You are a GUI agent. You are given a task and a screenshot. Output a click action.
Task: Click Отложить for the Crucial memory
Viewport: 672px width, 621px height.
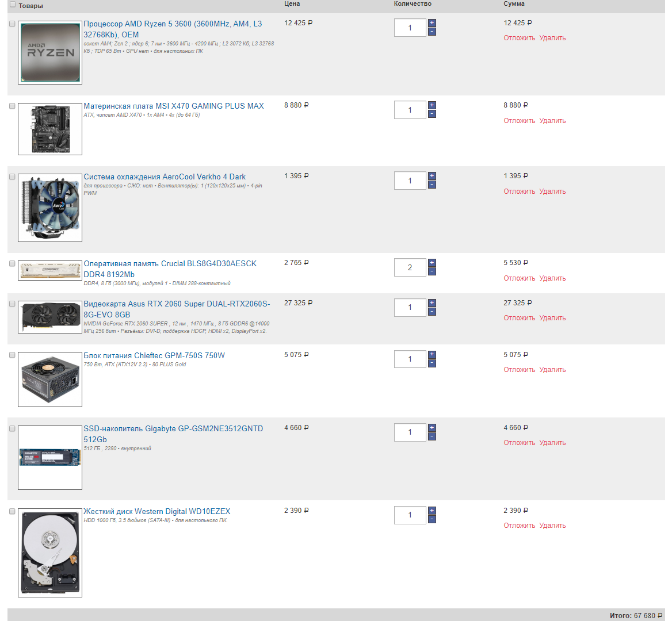(x=520, y=278)
